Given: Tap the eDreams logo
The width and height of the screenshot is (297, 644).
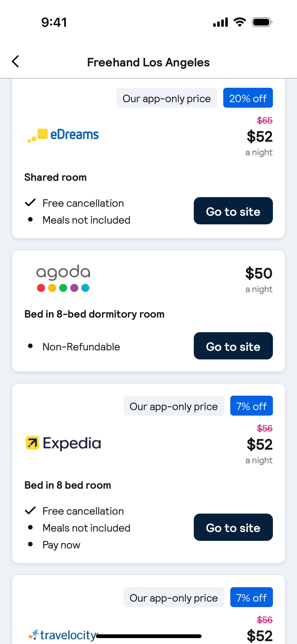Looking at the screenshot, I should click(x=63, y=135).
